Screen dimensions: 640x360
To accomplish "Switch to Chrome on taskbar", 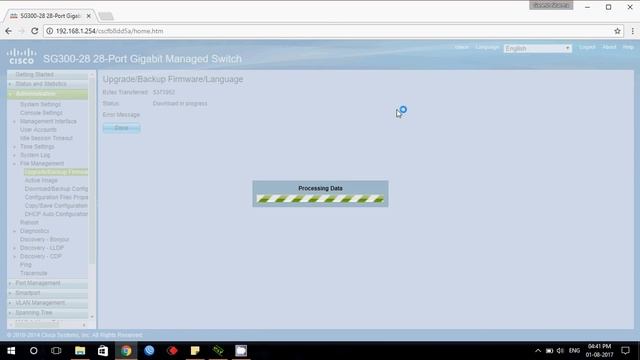I will pyautogui.click(x=126, y=351).
